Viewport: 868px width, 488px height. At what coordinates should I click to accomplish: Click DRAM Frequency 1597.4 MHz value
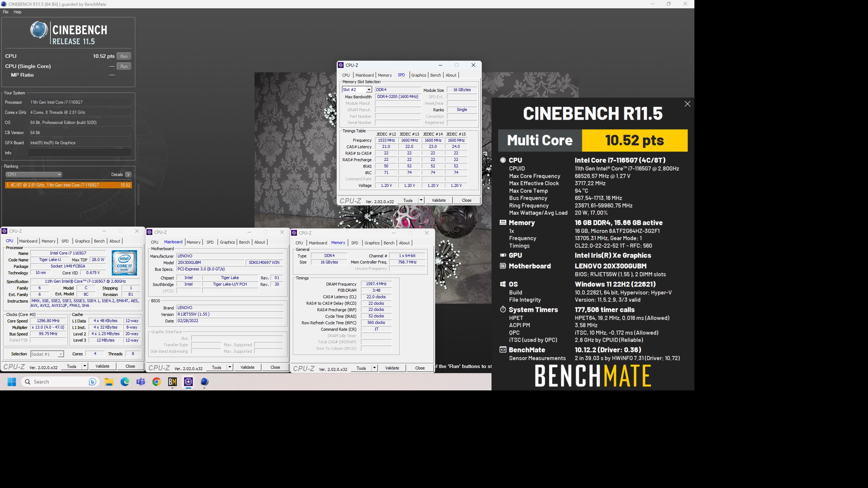click(376, 284)
